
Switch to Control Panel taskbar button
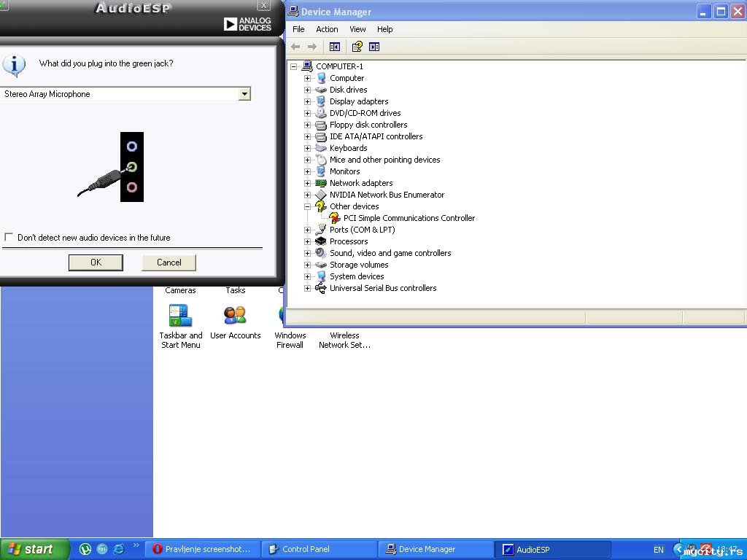[x=319, y=549]
